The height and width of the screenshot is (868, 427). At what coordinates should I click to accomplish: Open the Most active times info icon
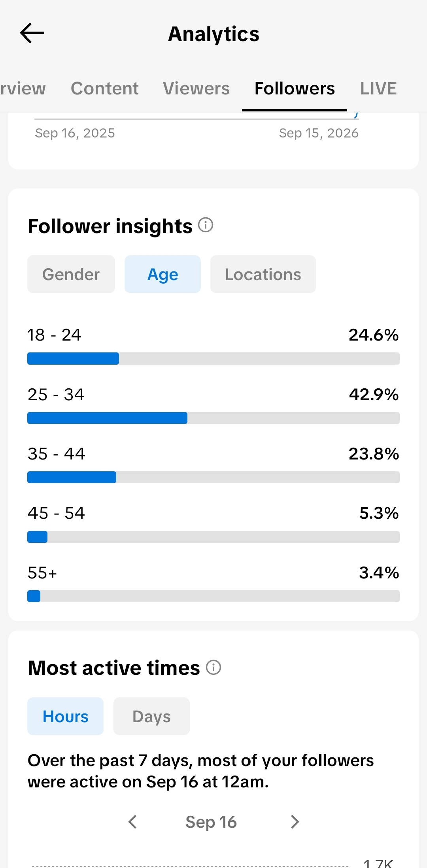click(213, 667)
